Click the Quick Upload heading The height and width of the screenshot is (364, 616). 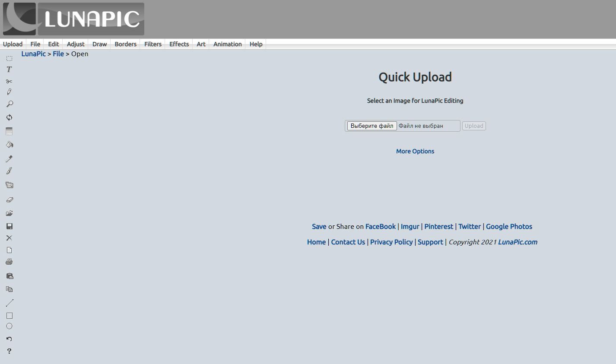click(x=415, y=77)
